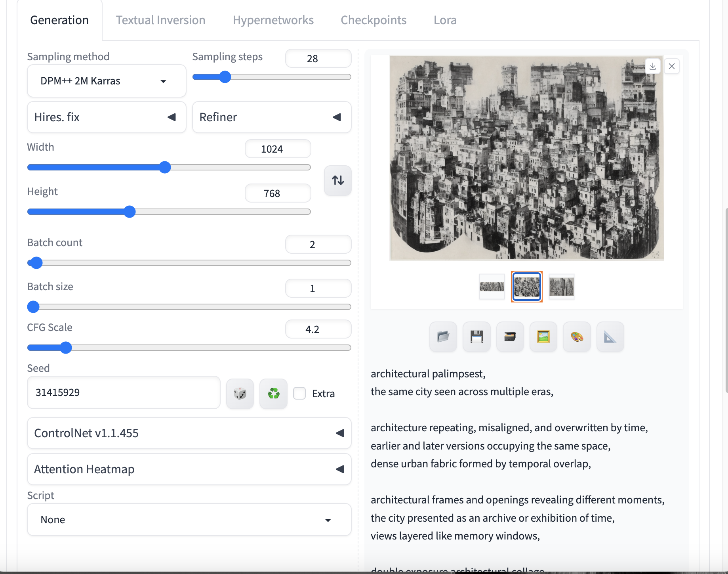Send image to extras ruler icon
Screen dimensions: 728x574
[610, 337]
